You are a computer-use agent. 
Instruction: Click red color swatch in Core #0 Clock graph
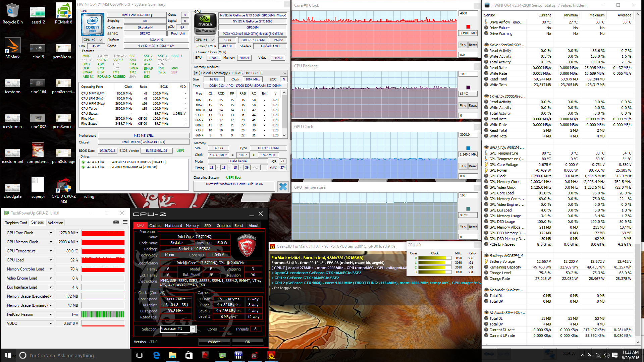tap(468, 27)
